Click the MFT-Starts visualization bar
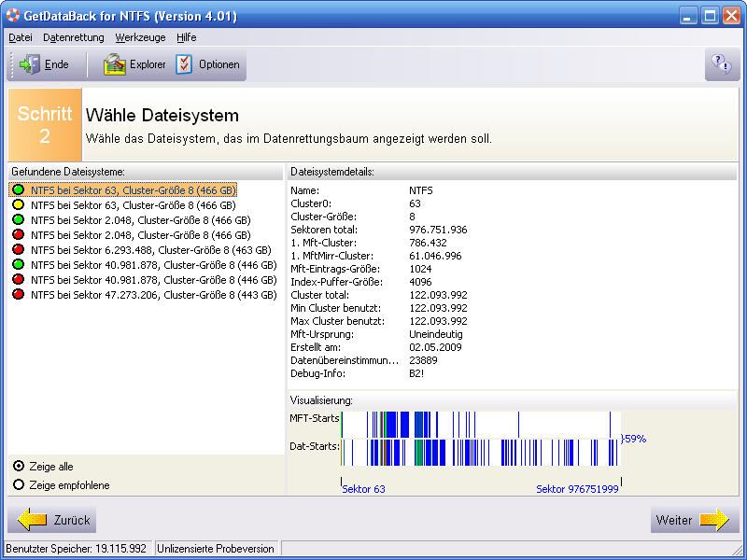Image resolution: width=747 pixels, height=560 pixels. click(x=481, y=425)
